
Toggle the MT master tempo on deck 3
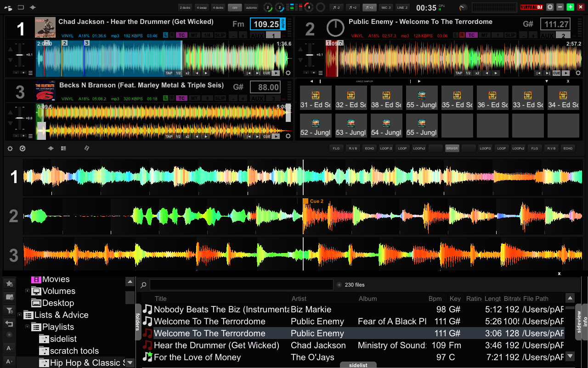(x=194, y=98)
